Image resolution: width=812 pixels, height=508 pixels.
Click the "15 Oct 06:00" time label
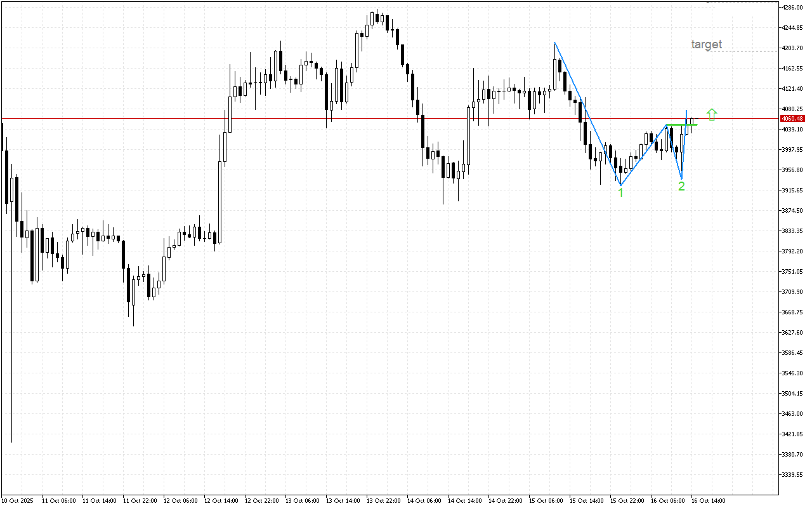click(x=546, y=500)
